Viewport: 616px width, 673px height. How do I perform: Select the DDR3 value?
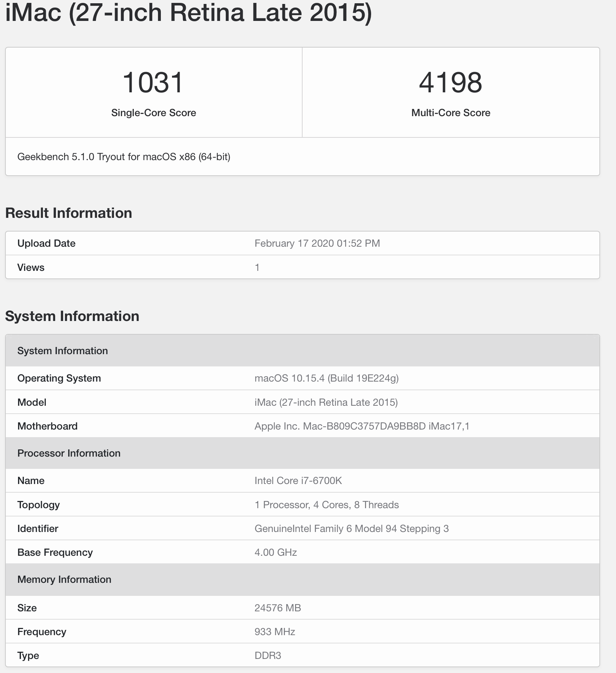pos(268,656)
